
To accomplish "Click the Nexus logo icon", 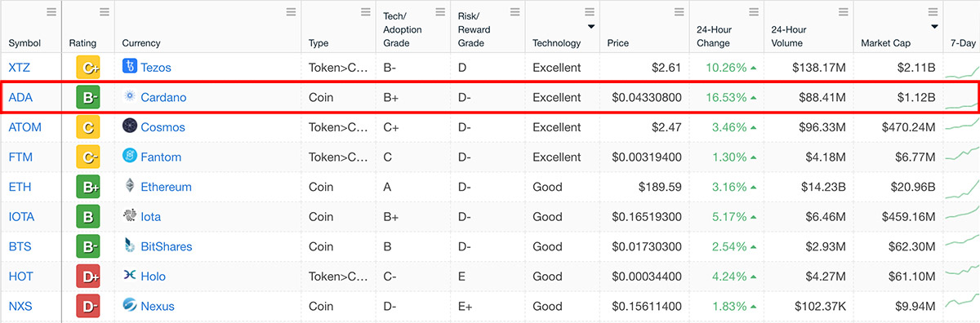I will pos(129,306).
